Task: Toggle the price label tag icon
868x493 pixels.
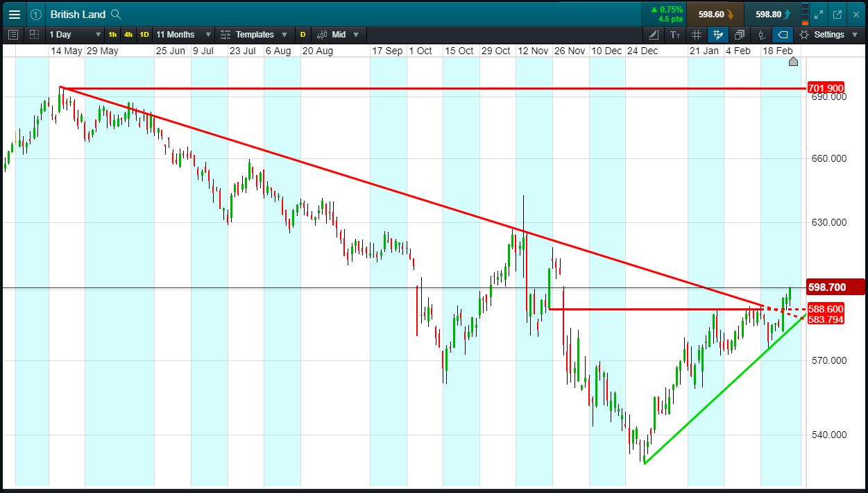Action: point(783,34)
